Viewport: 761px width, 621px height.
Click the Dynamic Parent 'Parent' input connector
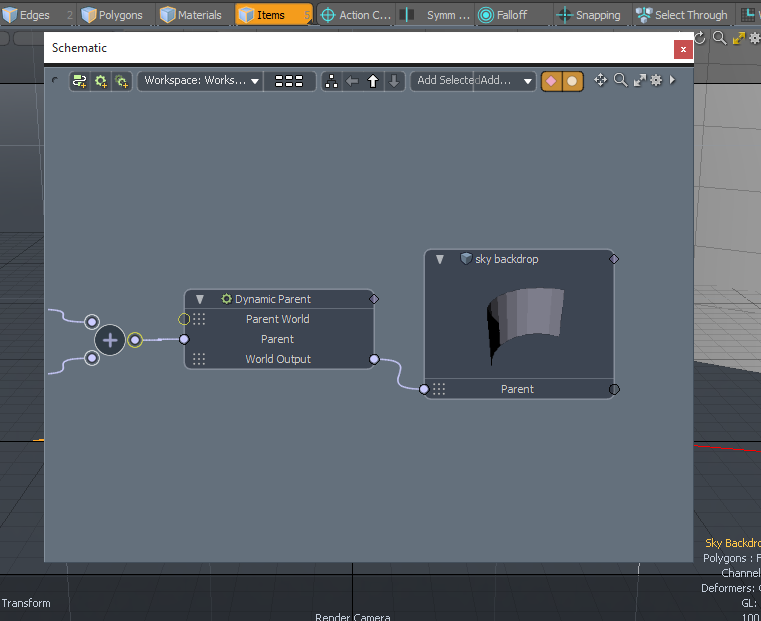click(184, 339)
